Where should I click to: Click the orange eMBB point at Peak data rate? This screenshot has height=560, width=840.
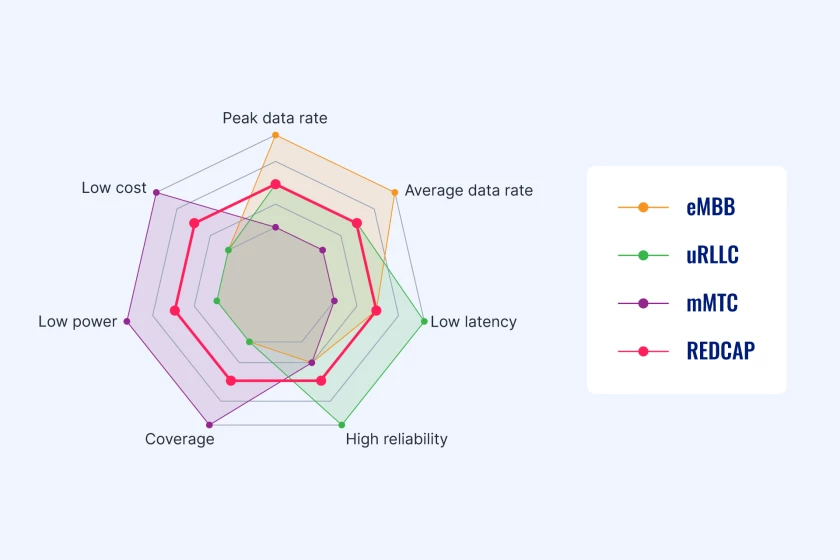276,135
